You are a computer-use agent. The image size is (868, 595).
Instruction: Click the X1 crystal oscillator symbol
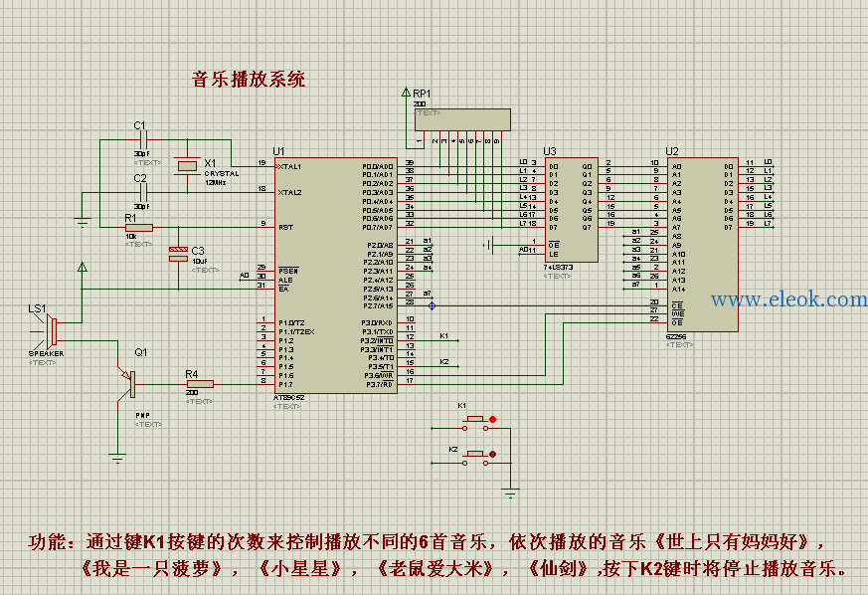(187, 165)
